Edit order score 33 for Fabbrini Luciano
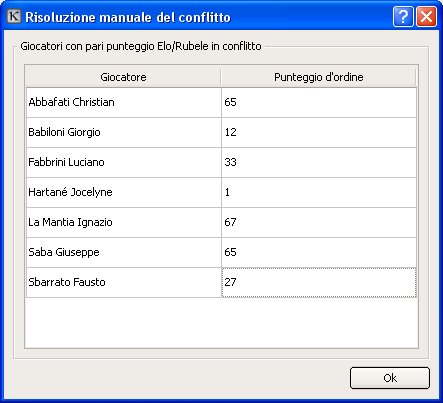This screenshot has width=443, height=403. 319,162
